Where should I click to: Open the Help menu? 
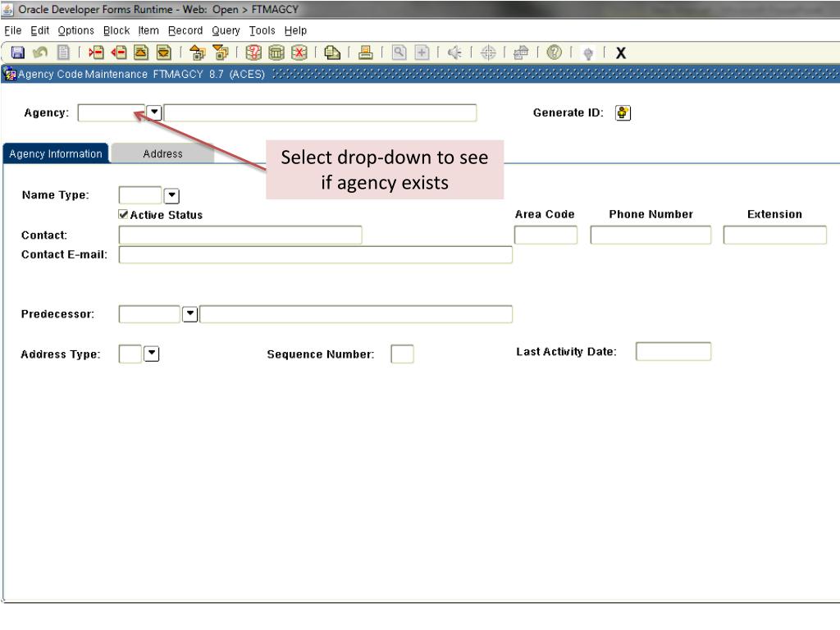pyautogui.click(x=295, y=30)
